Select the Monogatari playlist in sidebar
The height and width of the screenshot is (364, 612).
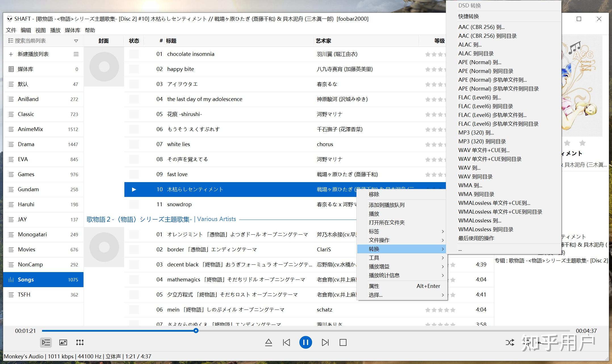(32, 234)
